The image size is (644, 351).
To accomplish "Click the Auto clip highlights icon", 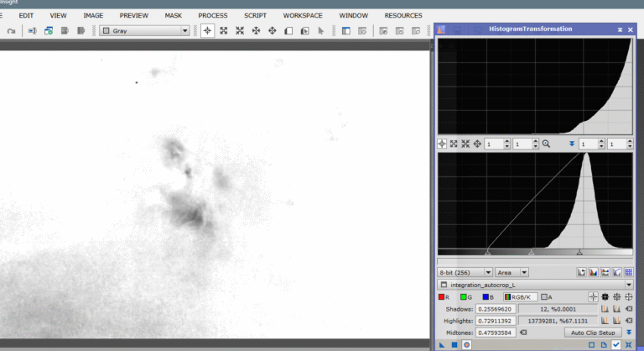I will pyautogui.click(x=616, y=321).
